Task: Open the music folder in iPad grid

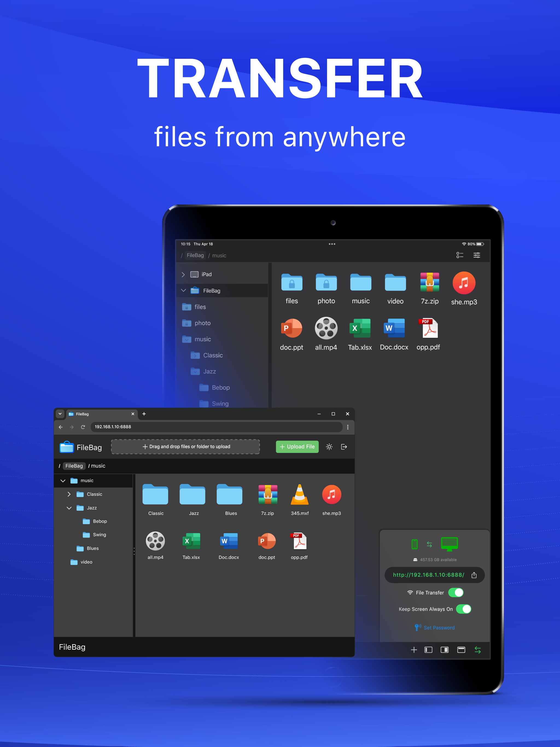Action: (361, 289)
